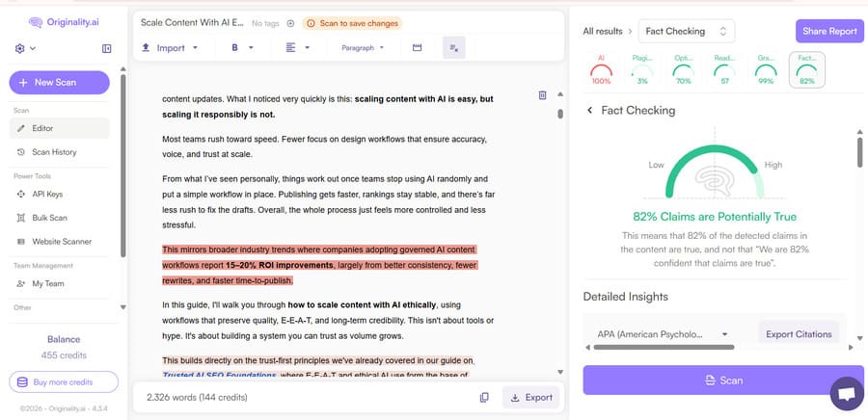Go to API Keys
This screenshot has height=420, width=868.
(x=59, y=194)
